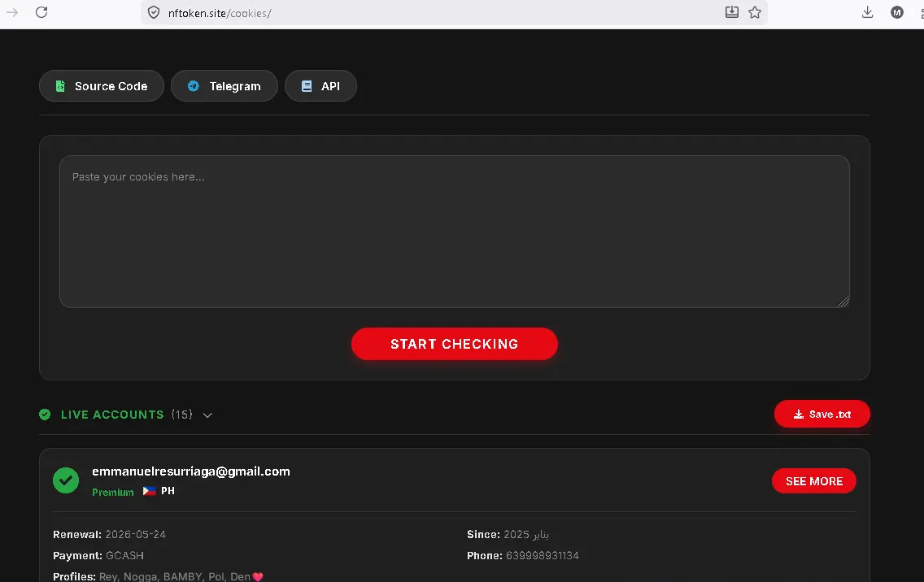Click the download icon in Save .txt
The image size is (924, 582).
point(799,414)
